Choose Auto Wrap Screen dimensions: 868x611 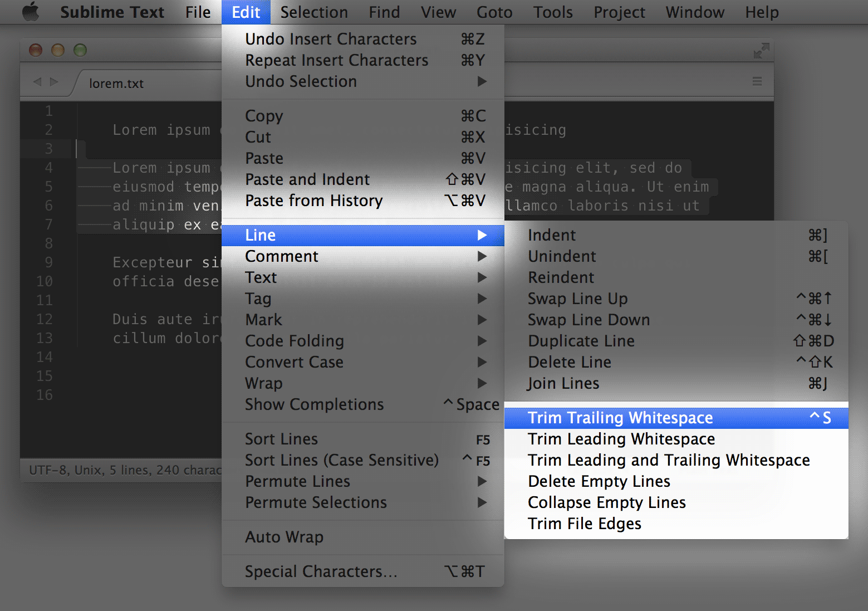tap(363, 537)
